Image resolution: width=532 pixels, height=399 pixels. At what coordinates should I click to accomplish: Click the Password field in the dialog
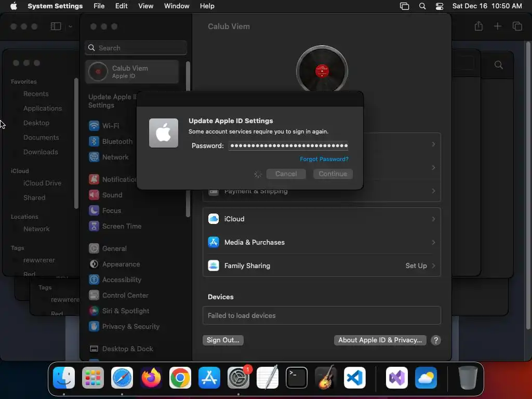tap(288, 146)
